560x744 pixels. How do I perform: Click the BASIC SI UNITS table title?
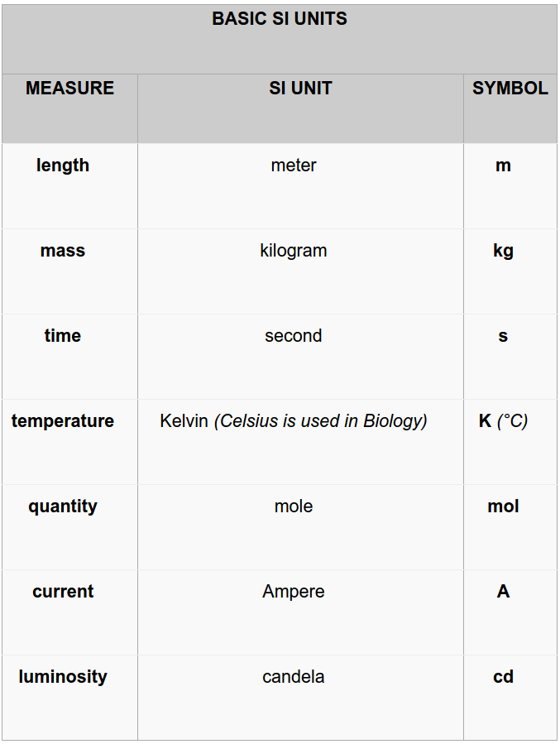280,19
